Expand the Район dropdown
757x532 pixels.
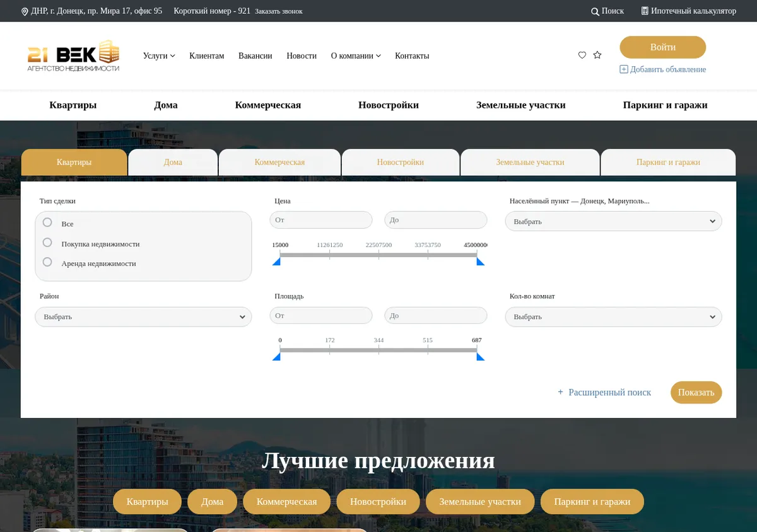[x=143, y=316]
